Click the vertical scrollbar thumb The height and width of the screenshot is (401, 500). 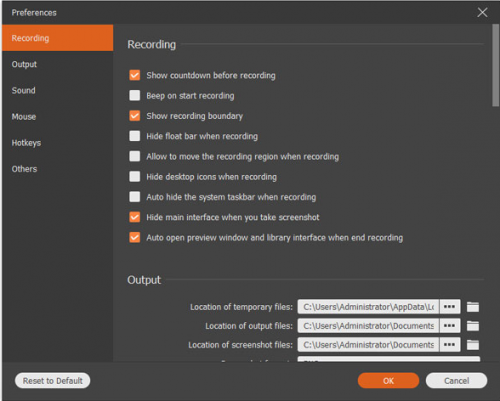pyautogui.click(x=496, y=65)
